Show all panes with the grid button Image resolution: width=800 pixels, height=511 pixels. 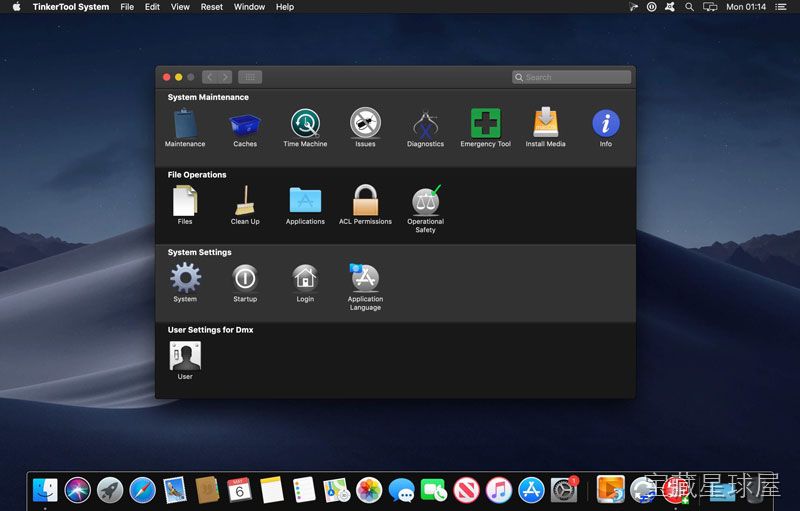pos(250,77)
